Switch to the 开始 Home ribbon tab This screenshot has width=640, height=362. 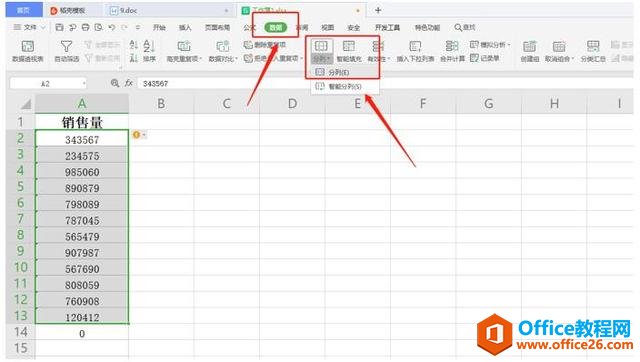point(159,27)
